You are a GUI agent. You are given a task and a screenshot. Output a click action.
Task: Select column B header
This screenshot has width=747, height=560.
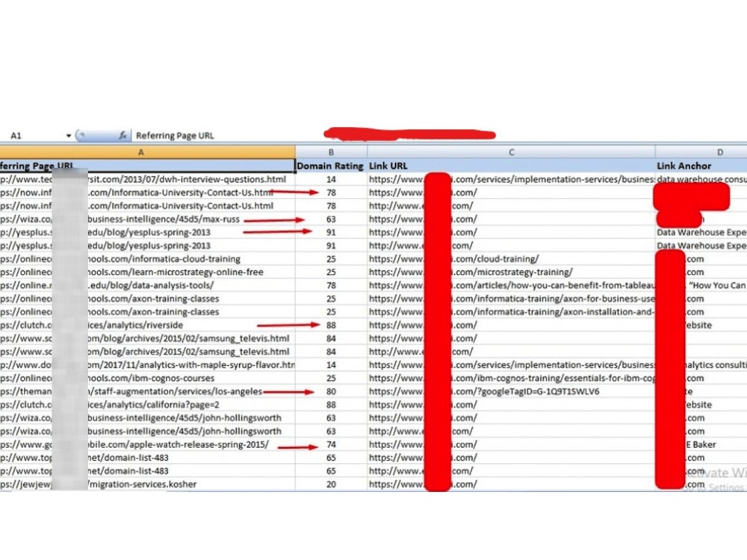pyautogui.click(x=331, y=152)
